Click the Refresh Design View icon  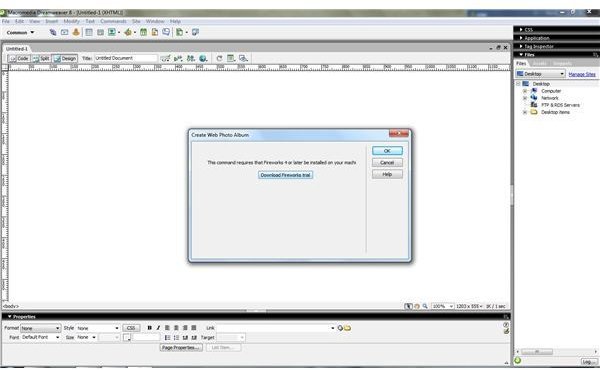tap(219, 58)
